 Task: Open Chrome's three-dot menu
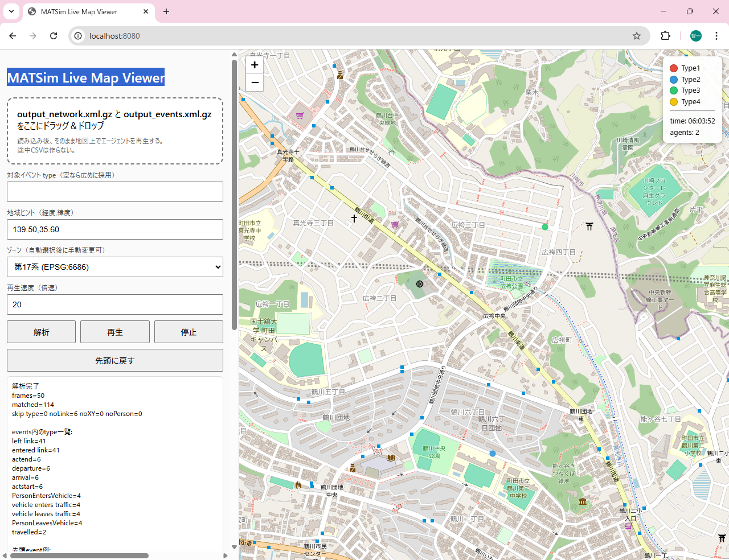(x=716, y=36)
